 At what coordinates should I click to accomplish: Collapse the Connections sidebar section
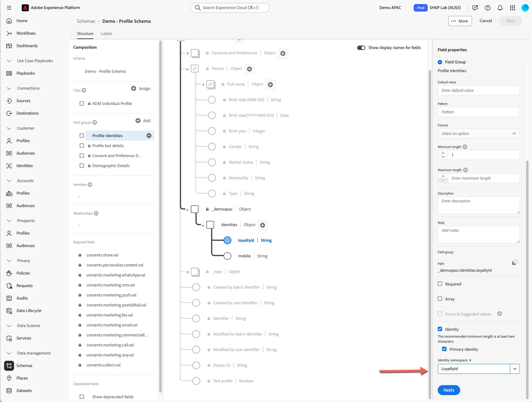9,88
